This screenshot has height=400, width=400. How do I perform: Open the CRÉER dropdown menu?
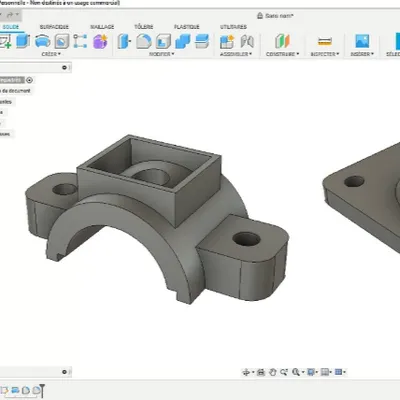51,54
